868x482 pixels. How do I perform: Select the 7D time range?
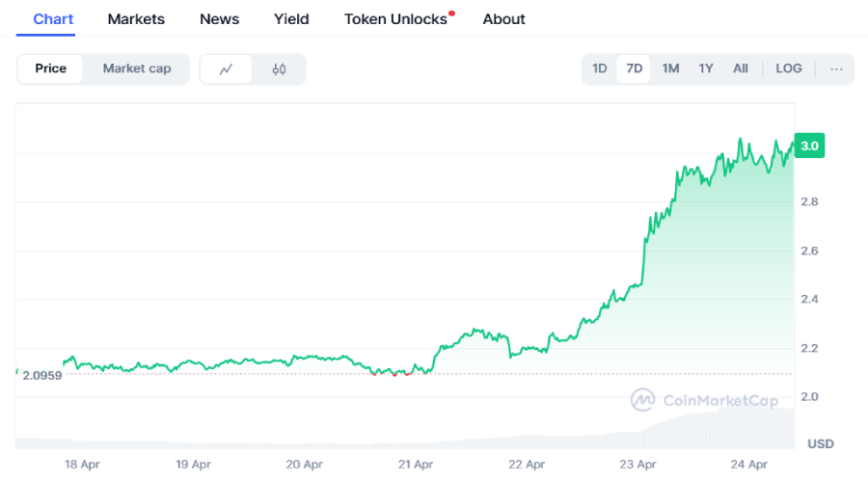click(x=634, y=68)
